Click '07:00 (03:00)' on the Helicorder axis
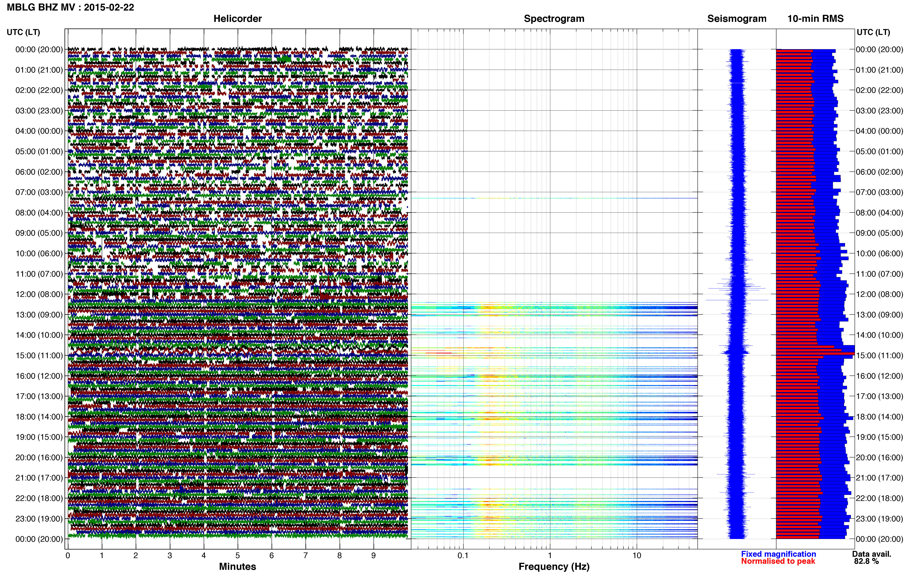924x578 pixels. coord(39,192)
